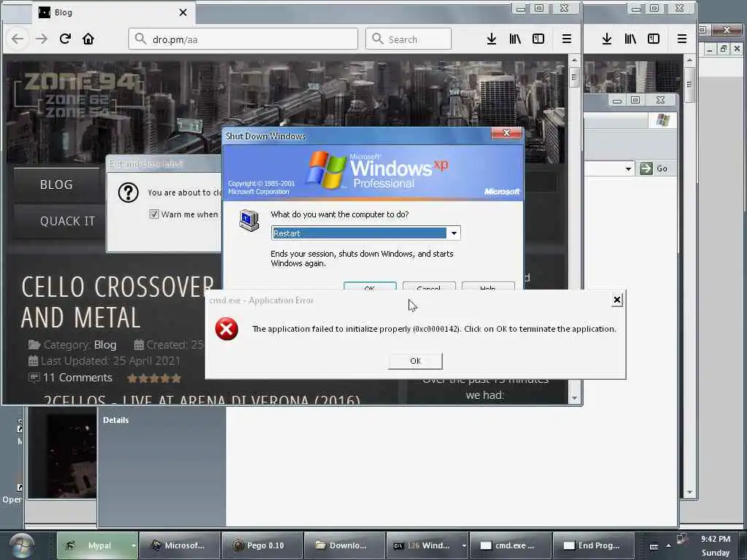This screenshot has height=560, width=747.
Task: Click the dro.pm/aa address bar
Action: coord(243,39)
